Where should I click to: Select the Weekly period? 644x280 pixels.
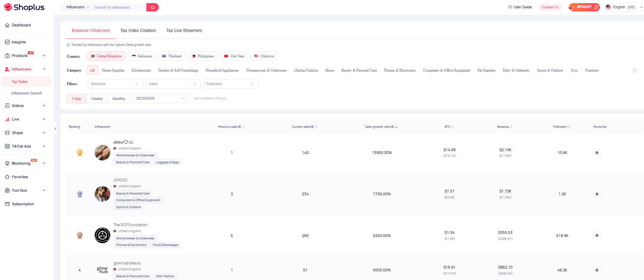[x=97, y=99]
